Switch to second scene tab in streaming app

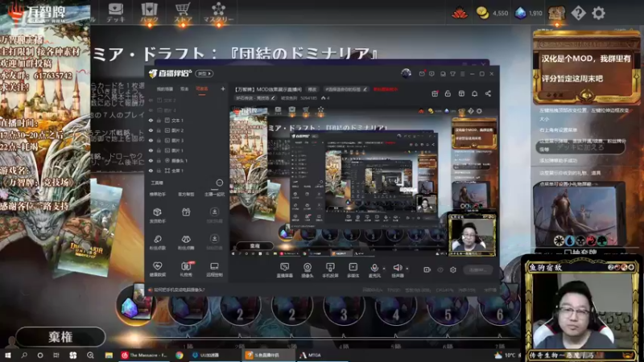[184, 88]
